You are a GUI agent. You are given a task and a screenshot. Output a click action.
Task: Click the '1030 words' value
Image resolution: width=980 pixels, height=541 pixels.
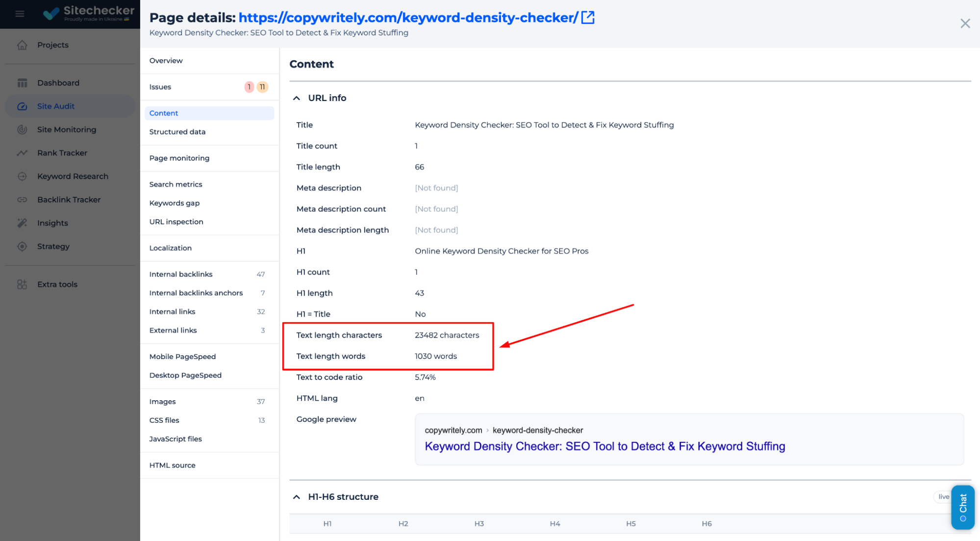tap(436, 356)
